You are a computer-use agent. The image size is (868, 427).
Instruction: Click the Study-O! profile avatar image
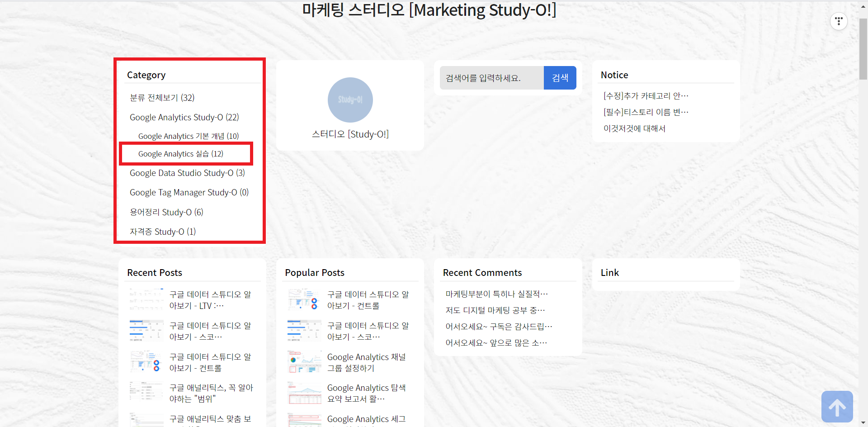(350, 100)
